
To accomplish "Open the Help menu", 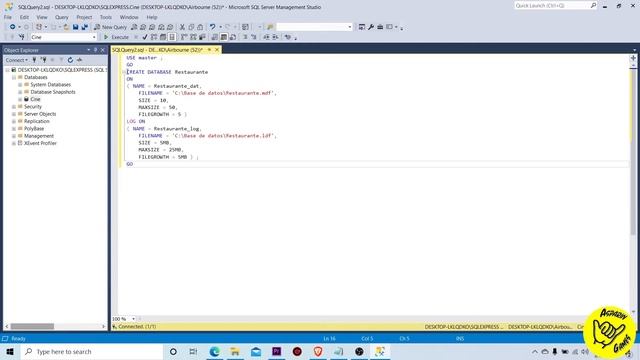I will point(151,17).
